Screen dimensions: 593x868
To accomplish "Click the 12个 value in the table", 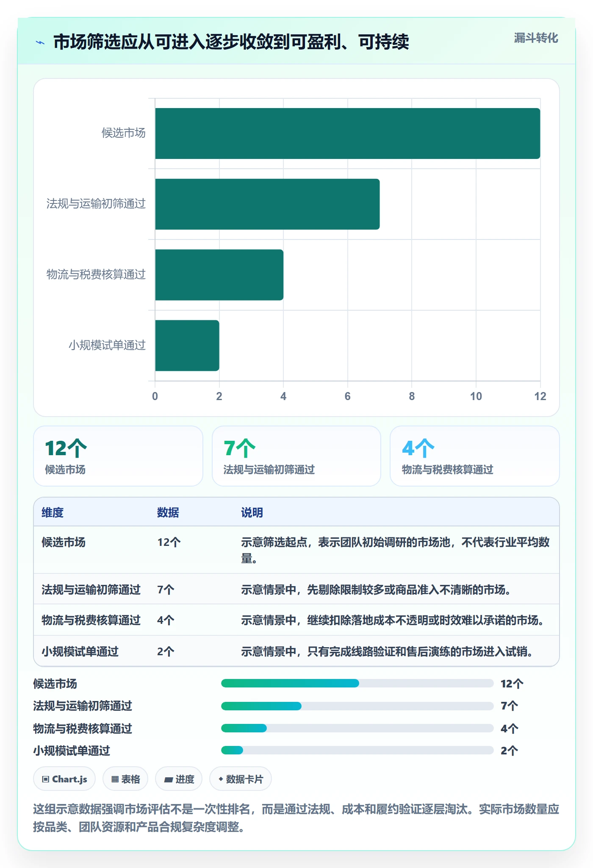I will [x=169, y=542].
